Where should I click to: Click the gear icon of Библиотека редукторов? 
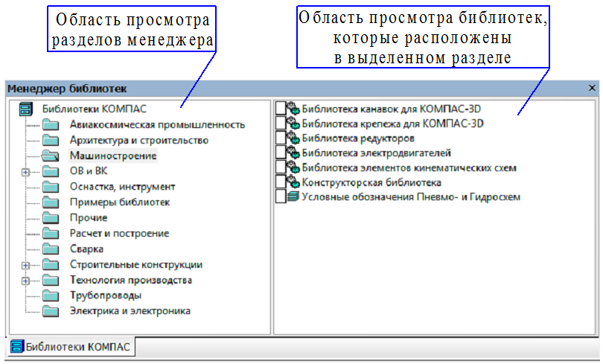tap(293, 138)
